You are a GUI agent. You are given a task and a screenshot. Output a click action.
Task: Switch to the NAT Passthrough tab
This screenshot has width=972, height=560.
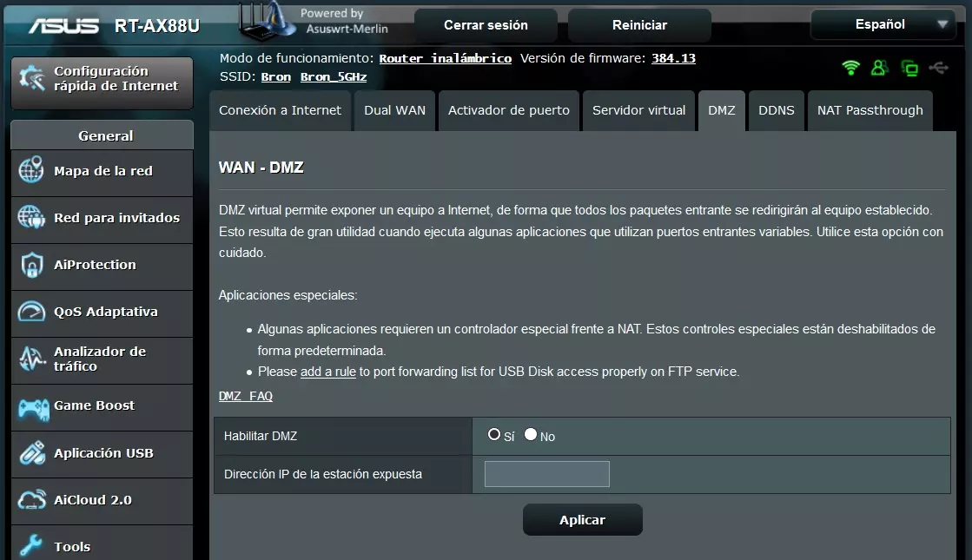870,110
